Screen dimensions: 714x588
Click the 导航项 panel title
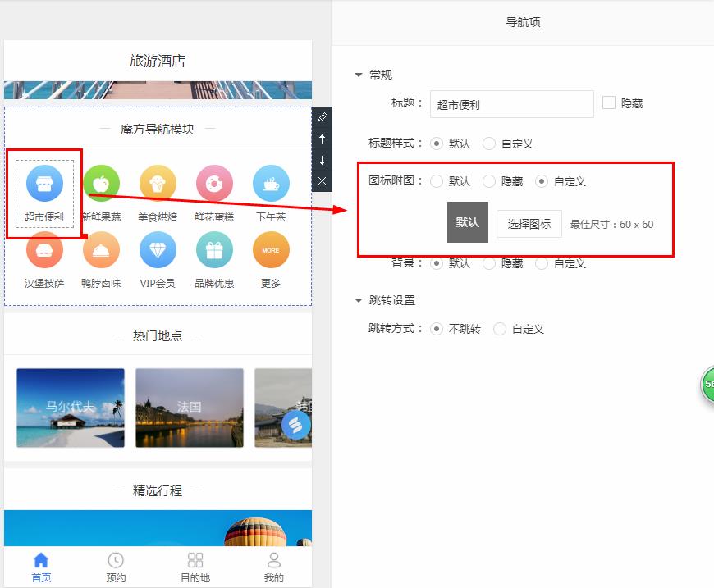[x=524, y=22]
